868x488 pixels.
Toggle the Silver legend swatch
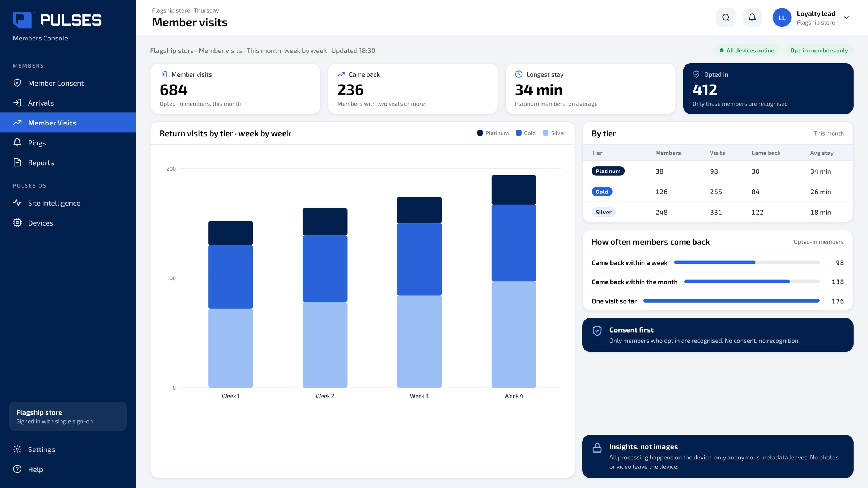545,133
